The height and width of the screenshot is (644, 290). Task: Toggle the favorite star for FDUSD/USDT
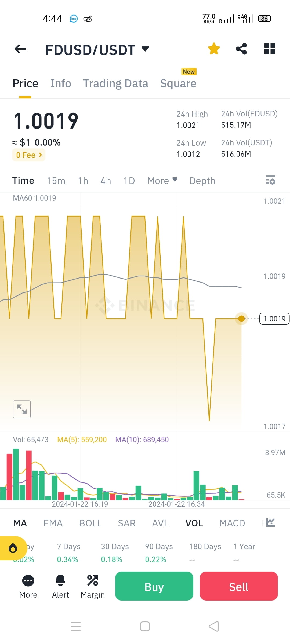214,49
